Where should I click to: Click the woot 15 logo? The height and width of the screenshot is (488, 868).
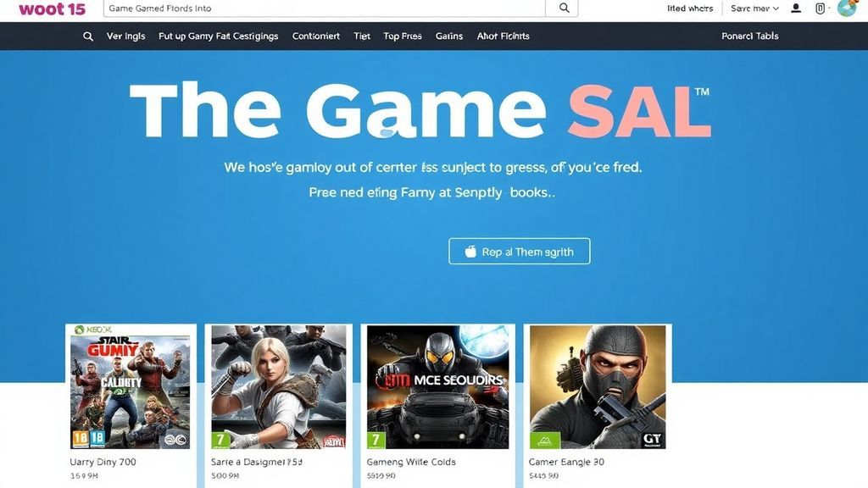[x=52, y=8]
